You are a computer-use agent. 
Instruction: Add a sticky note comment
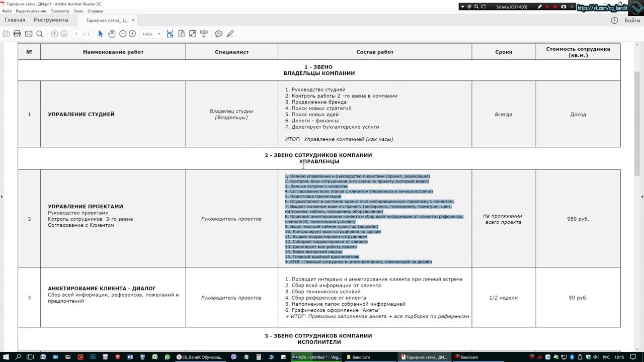pyautogui.click(x=219, y=34)
